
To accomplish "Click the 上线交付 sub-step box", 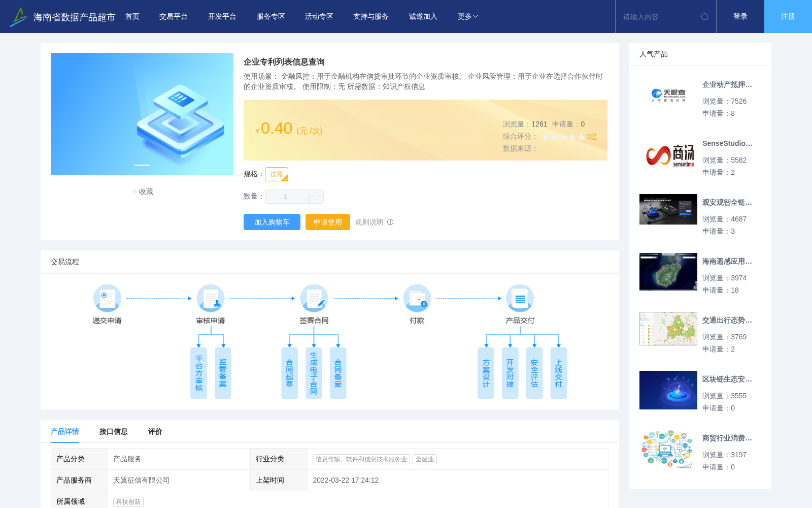I will (x=558, y=373).
